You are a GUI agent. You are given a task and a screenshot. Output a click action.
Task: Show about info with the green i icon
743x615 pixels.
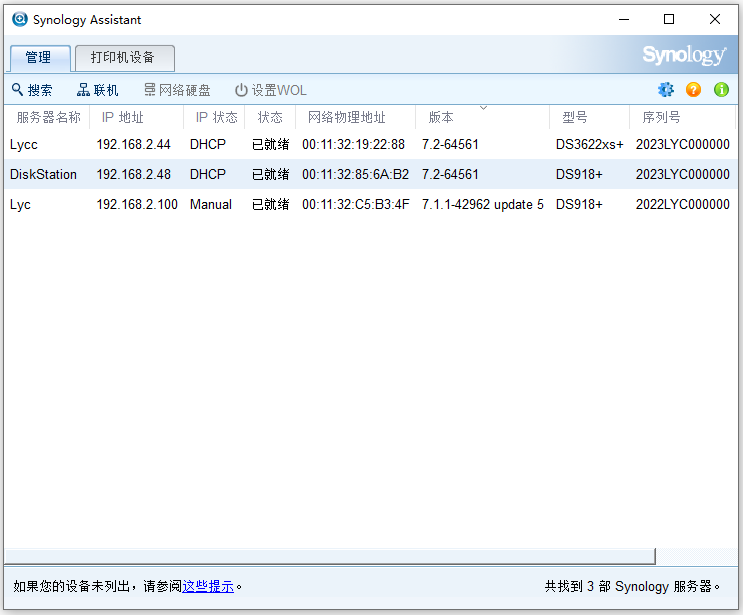[721, 90]
